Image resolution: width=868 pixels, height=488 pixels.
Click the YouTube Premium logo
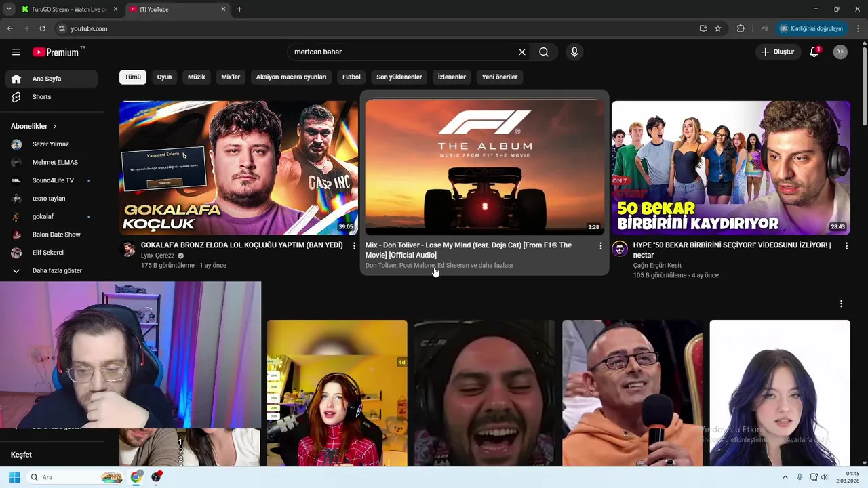(56, 52)
